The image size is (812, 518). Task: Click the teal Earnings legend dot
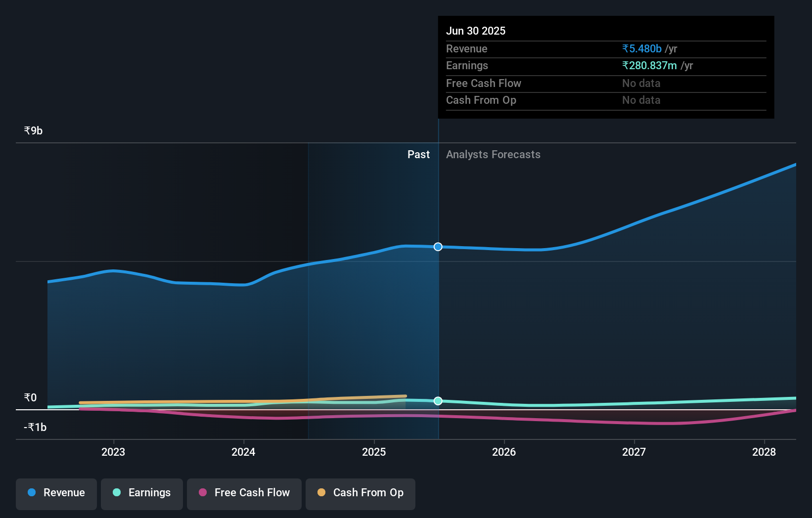point(116,492)
